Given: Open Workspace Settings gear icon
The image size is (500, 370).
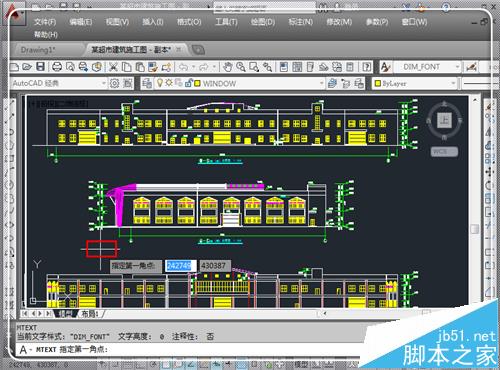Looking at the screenshot, I should coord(114,83).
